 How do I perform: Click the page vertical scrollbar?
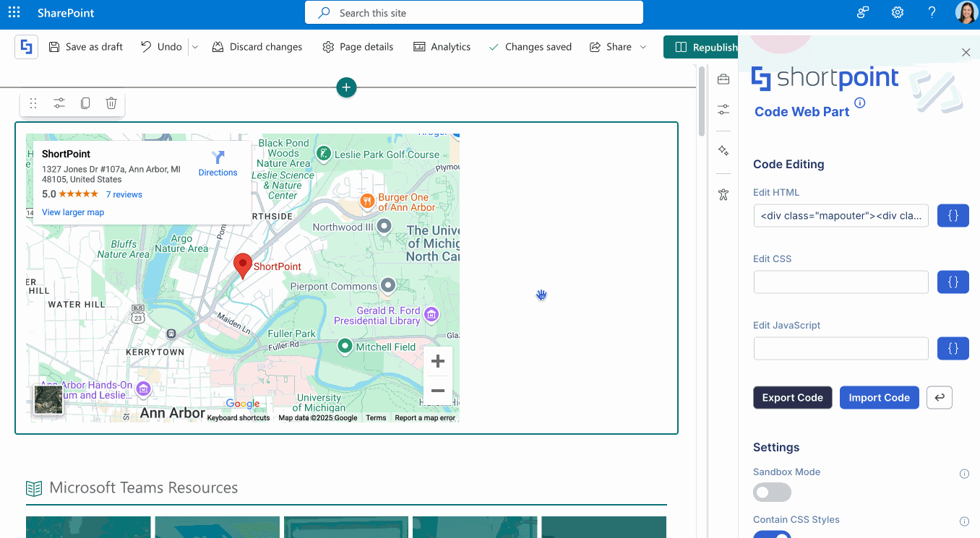coord(701,101)
